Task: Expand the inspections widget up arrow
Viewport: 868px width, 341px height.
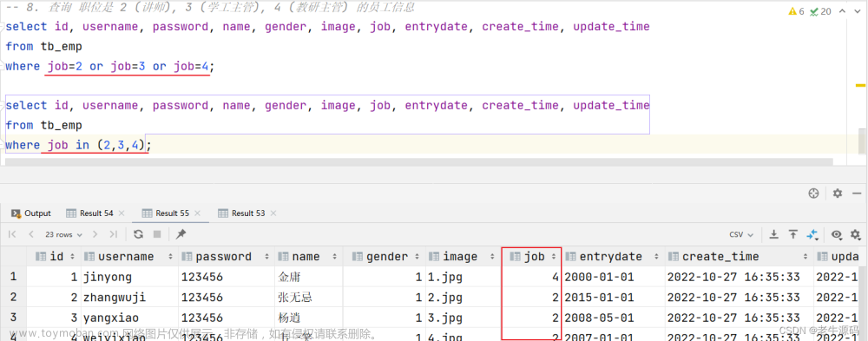Action: [842, 11]
